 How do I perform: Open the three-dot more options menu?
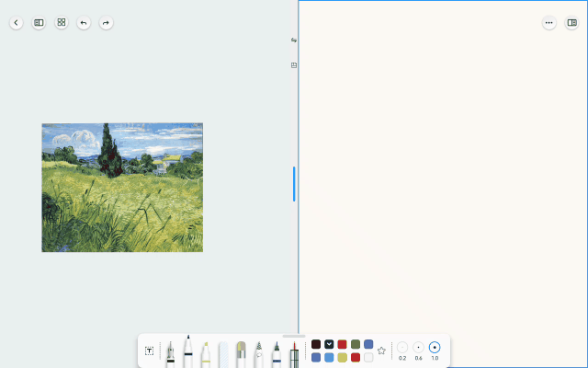[x=549, y=22]
